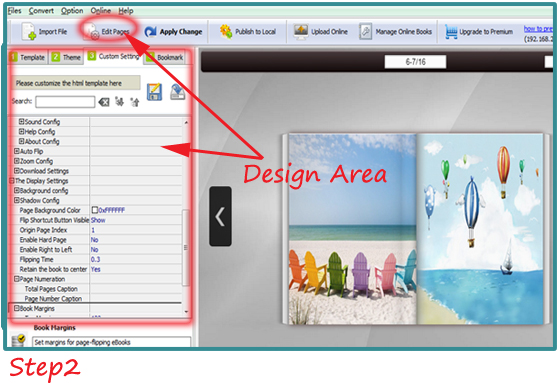Screen dimensions: 560x383
Task: Click the Upgrade to Premium cart icon
Action: point(451,32)
